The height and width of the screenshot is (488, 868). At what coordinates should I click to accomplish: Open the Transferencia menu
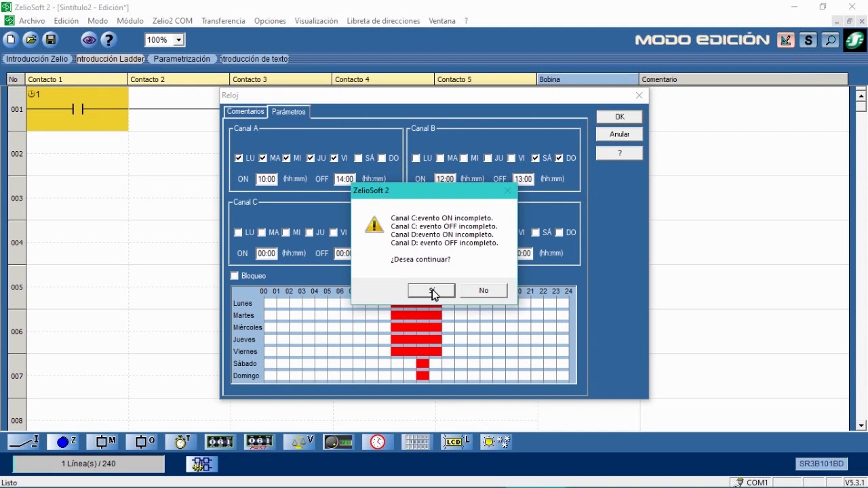(223, 21)
